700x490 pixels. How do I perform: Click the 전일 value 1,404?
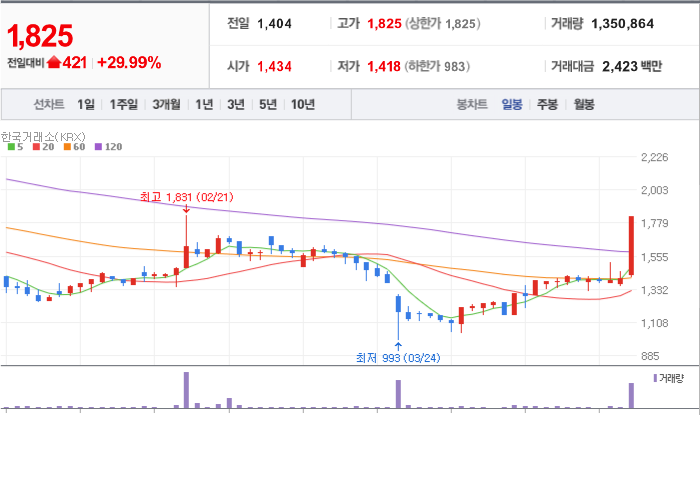(274, 24)
